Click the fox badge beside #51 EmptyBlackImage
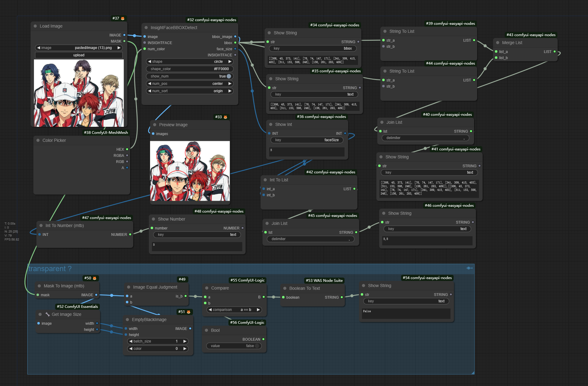 coord(189,312)
